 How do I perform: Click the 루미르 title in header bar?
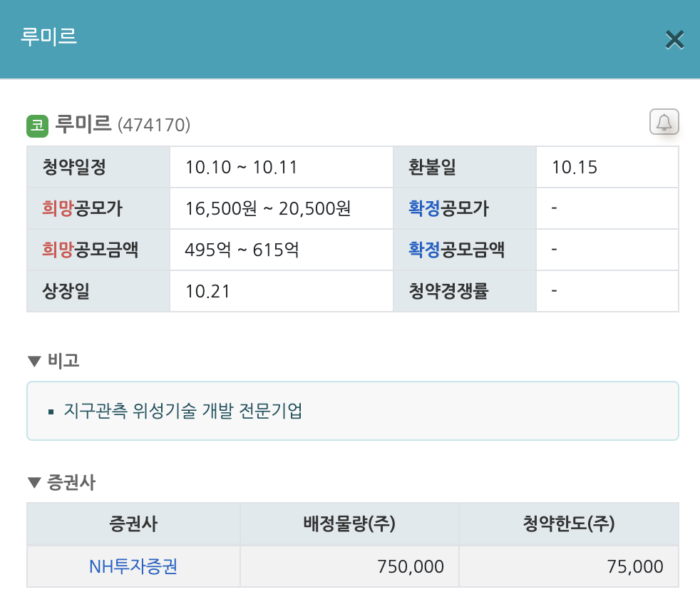pos(48,36)
